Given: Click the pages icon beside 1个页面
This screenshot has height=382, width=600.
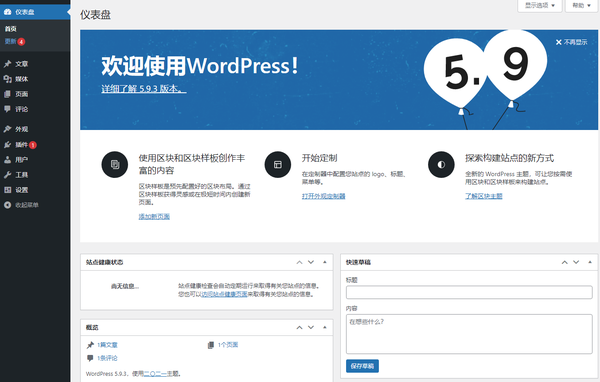Looking at the screenshot, I should click(x=210, y=345).
